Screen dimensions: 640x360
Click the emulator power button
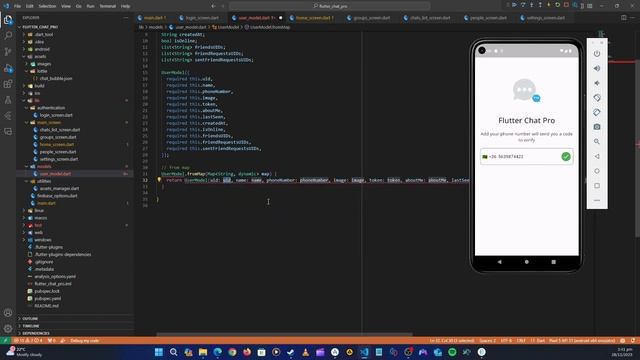597,54
